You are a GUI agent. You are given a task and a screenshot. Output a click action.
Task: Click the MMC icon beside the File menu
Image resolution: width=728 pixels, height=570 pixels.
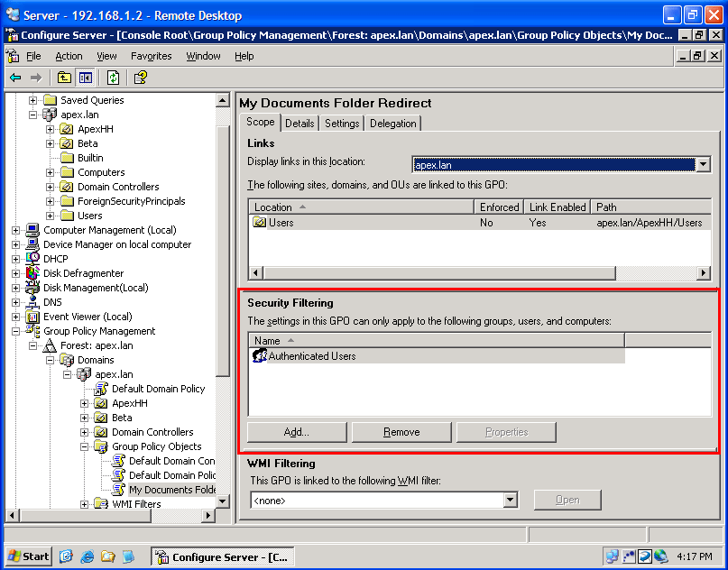[x=13, y=56]
